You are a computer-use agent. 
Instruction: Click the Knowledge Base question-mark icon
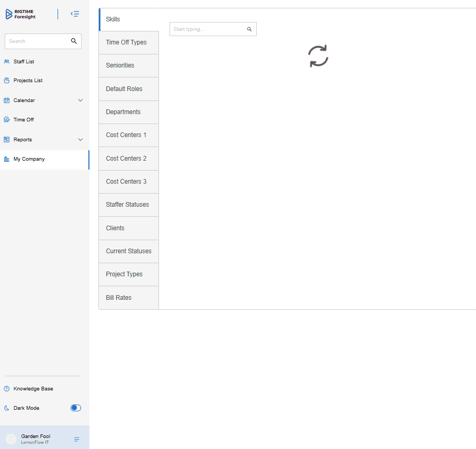coord(7,388)
